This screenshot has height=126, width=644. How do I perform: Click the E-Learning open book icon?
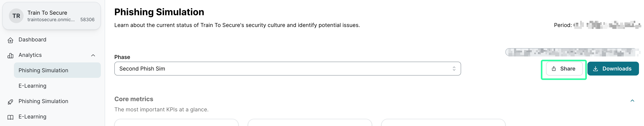click(10, 117)
